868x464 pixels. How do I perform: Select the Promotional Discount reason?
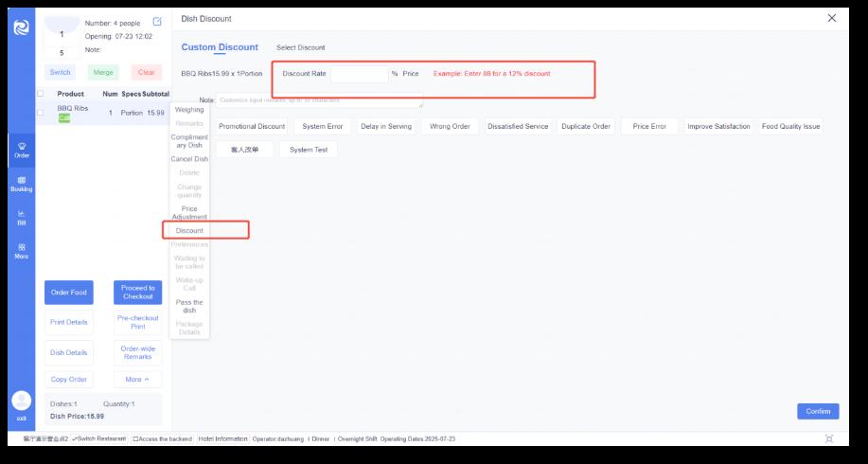(251, 126)
